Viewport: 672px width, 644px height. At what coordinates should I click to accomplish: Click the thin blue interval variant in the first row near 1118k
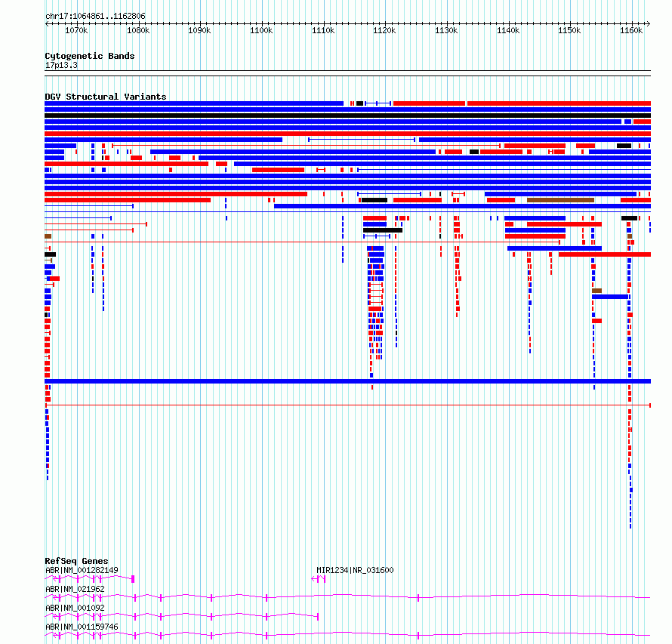378,103
